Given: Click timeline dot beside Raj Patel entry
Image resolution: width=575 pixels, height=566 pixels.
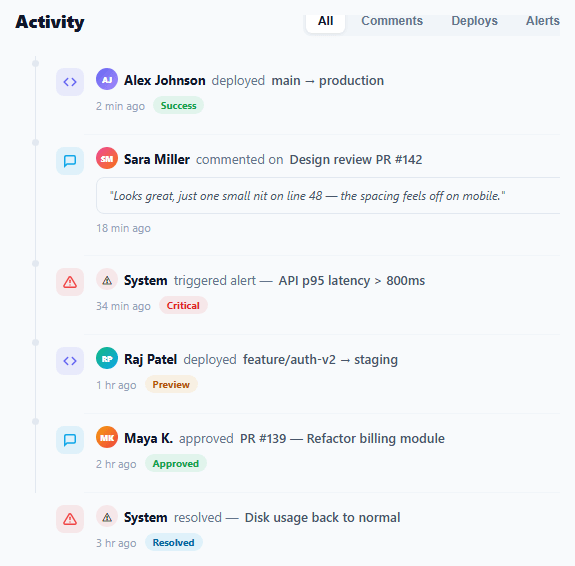Looking at the screenshot, I should (35, 343).
